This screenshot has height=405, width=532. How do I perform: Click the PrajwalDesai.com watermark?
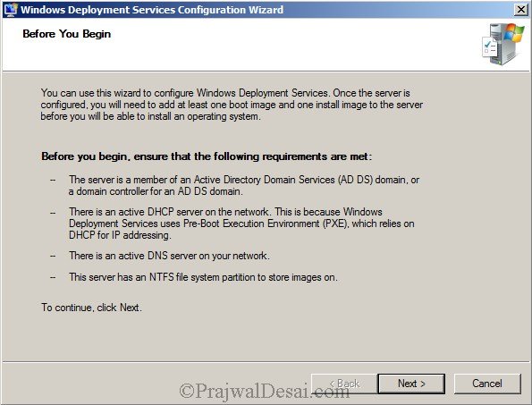coord(264,391)
